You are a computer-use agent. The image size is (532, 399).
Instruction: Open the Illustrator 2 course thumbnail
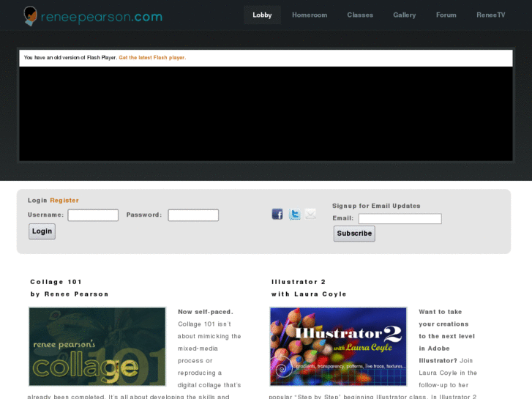(x=338, y=346)
